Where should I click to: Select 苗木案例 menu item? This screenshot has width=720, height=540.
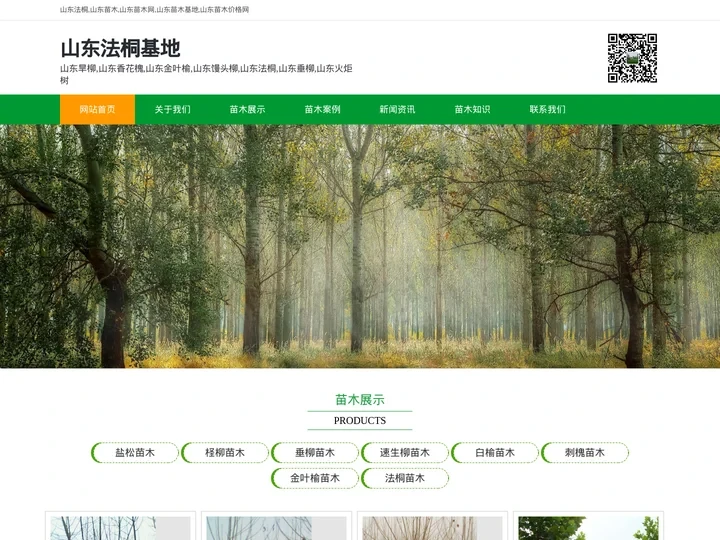click(322, 109)
